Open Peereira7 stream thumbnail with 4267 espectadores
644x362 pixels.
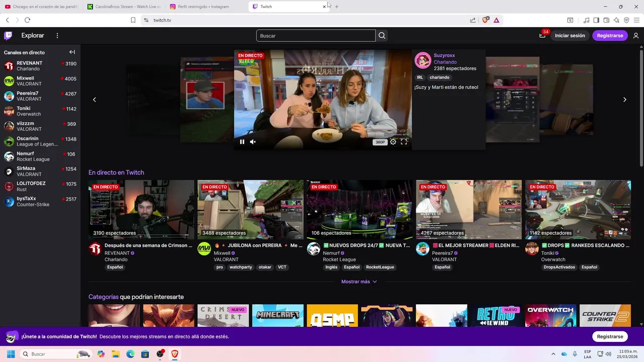click(469, 210)
